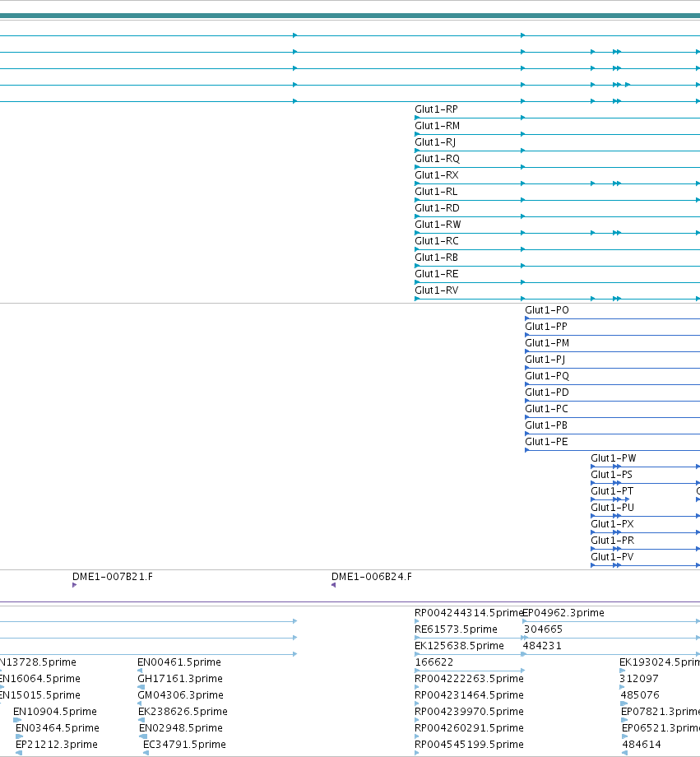Select the Glut1-RV transcript

437,290
